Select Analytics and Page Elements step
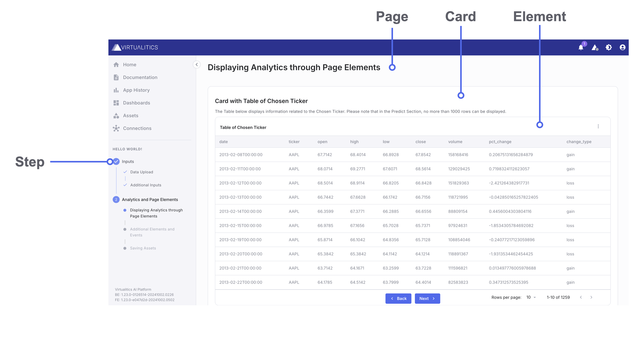Screen dimensions: 644x344 click(150, 200)
